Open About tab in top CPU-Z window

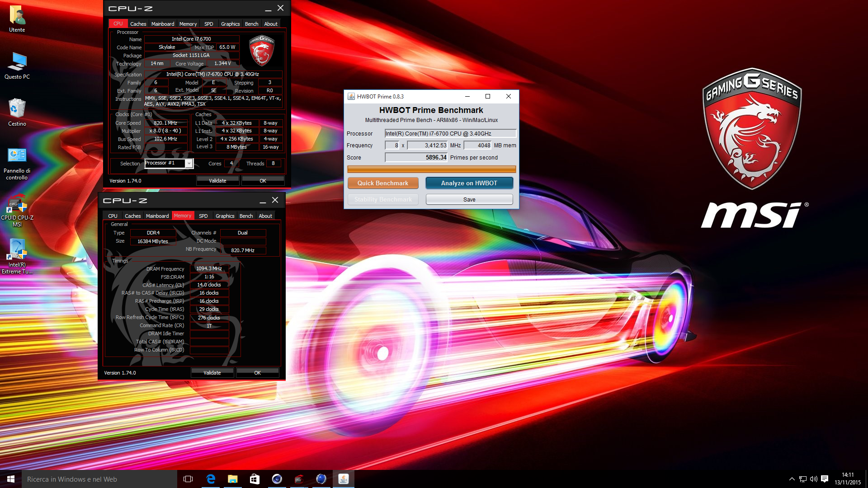(271, 24)
